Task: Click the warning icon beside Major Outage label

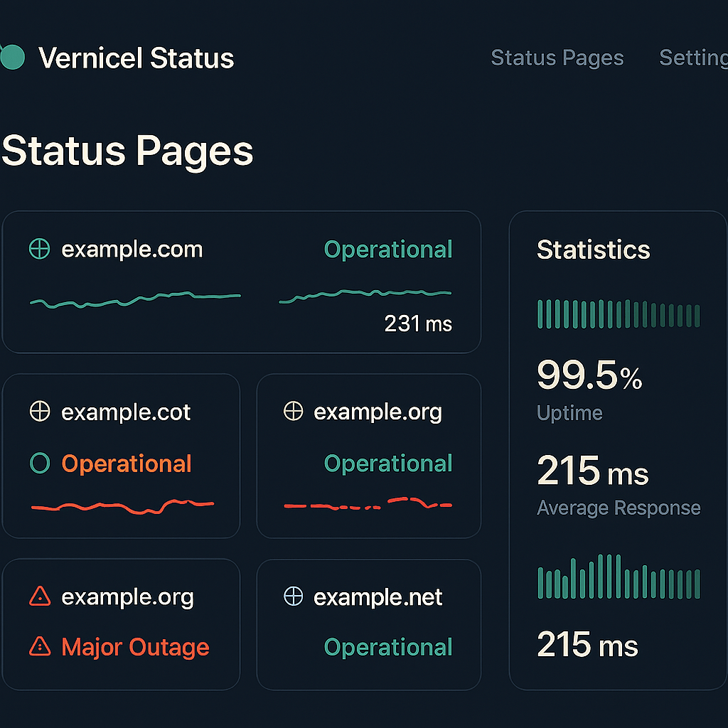Action: pos(39,647)
